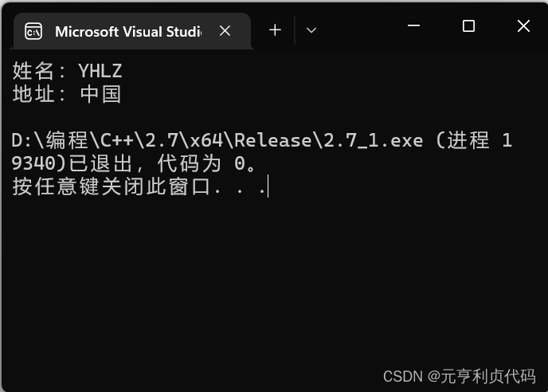Click the 2.7_1.exe filename text
Viewport: 548px width, 392px height.
coord(374,140)
